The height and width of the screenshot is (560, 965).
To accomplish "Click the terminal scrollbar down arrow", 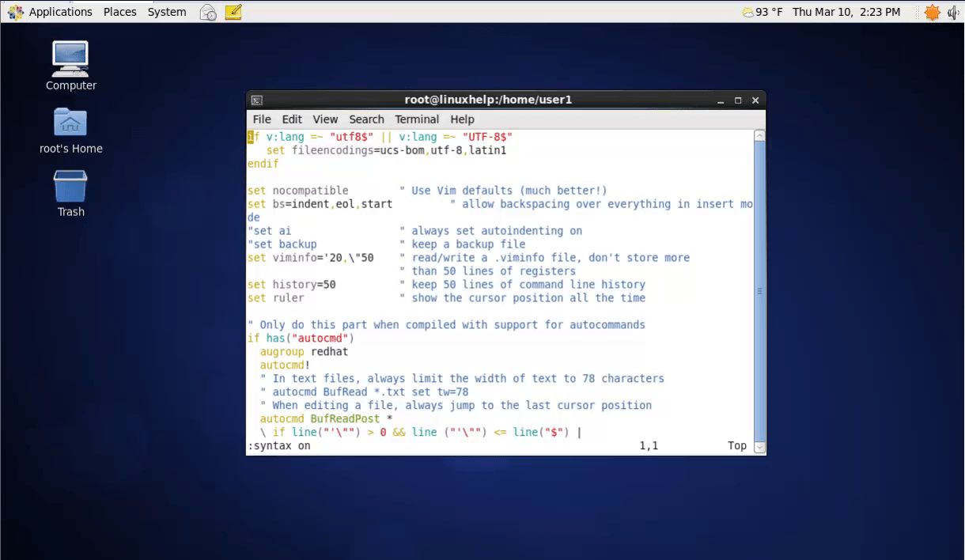I will (760, 447).
